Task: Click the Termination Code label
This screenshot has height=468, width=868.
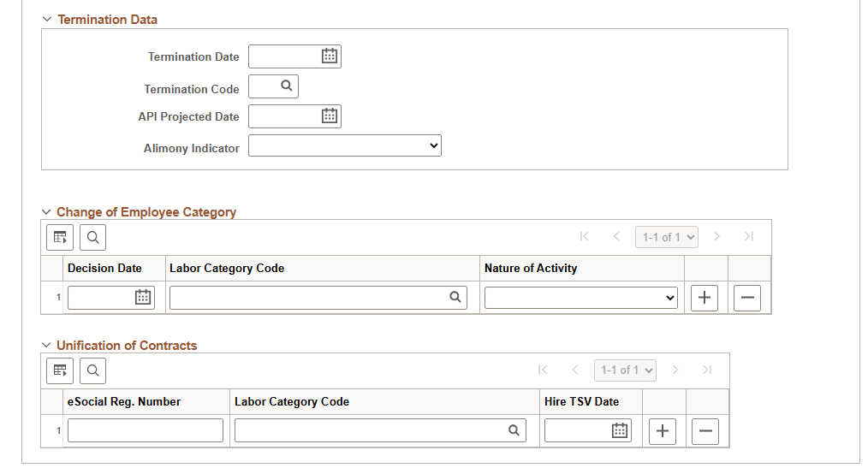Action: 192,89
